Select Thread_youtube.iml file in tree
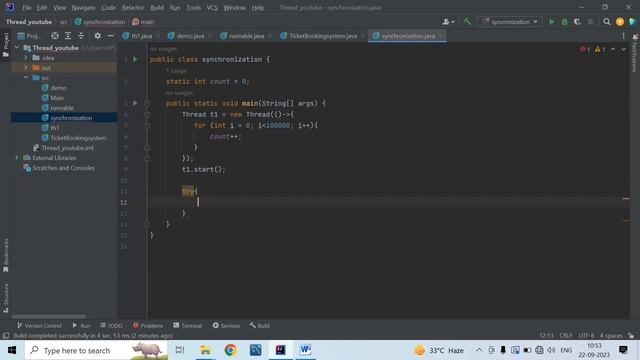Viewport: 640px width, 360px height. point(67,148)
